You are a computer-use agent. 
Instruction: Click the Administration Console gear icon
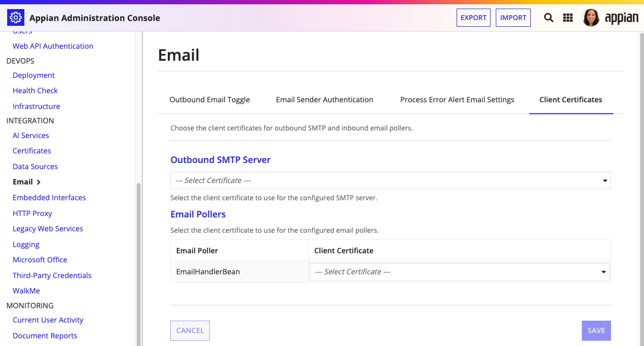click(x=16, y=18)
